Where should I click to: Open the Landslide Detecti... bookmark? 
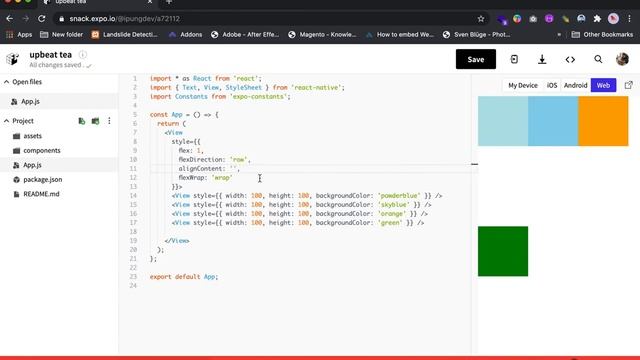click(124, 35)
